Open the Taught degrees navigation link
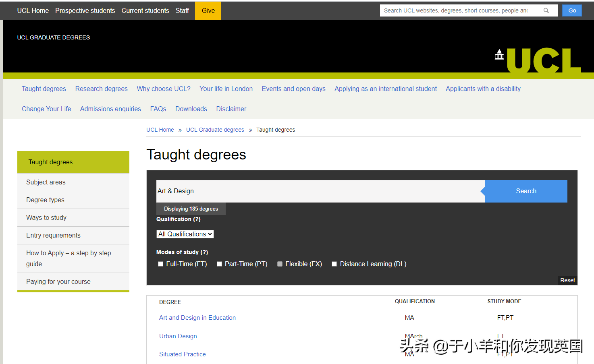The width and height of the screenshot is (594, 364). [x=44, y=89]
